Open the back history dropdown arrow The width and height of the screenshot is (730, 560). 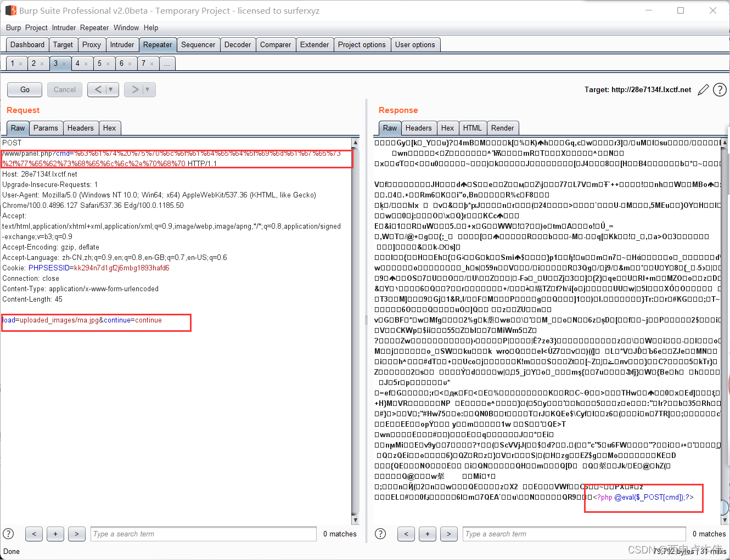tap(111, 89)
